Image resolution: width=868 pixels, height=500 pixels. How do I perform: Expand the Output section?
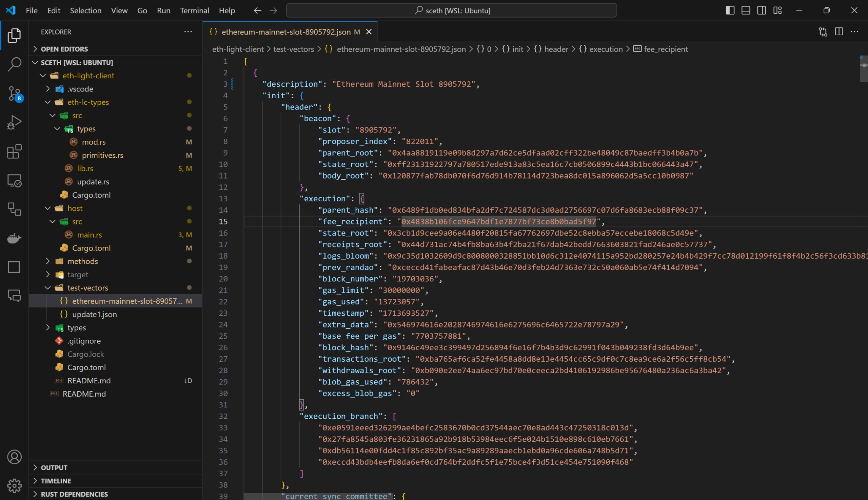tap(115, 467)
